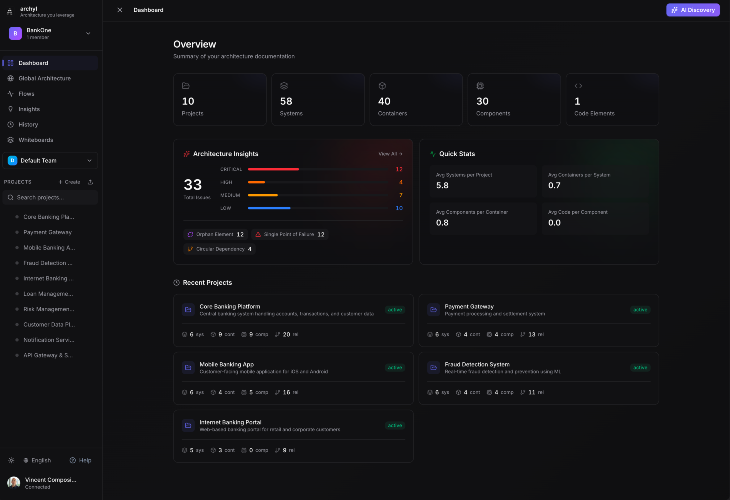Click the Mobile Banking App folder icon

click(188, 367)
